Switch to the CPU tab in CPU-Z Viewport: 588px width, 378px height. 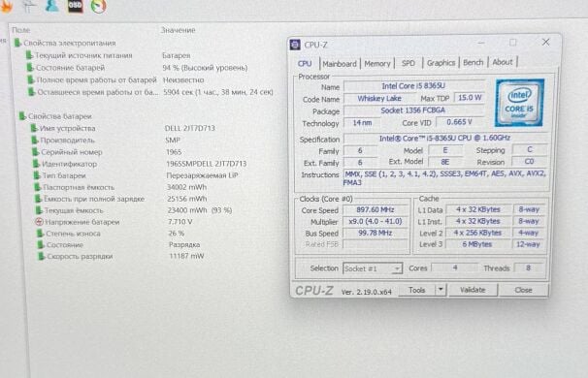305,63
